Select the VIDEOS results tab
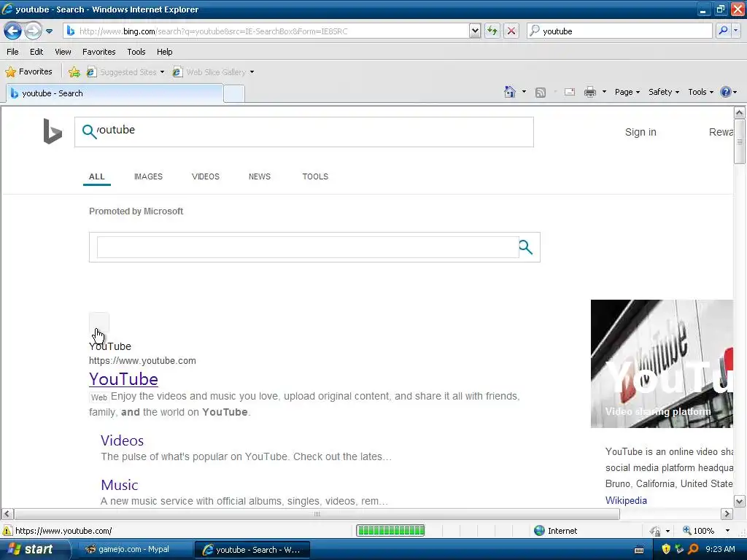Image resolution: width=747 pixels, height=560 pixels. 205,176
